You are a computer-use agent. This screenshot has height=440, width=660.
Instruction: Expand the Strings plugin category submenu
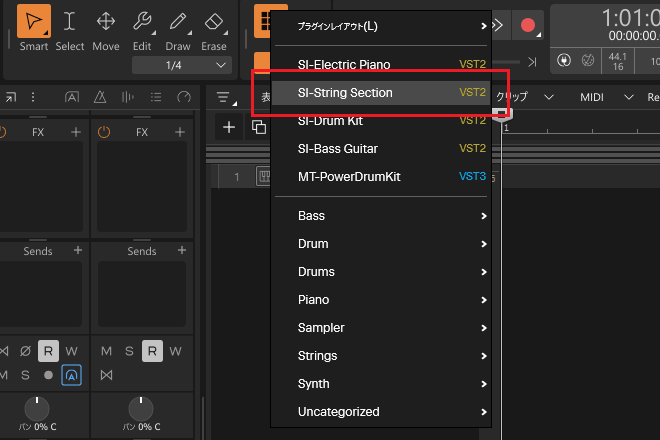coord(392,356)
